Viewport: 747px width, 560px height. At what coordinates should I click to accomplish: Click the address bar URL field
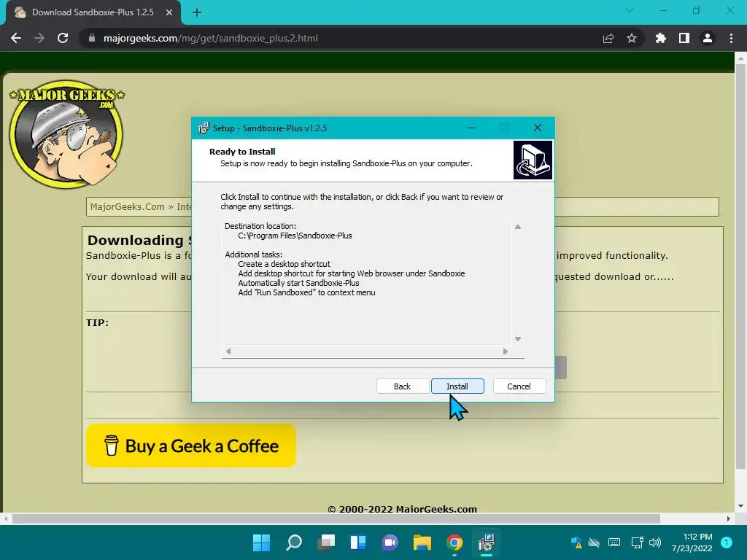tap(343, 38)
